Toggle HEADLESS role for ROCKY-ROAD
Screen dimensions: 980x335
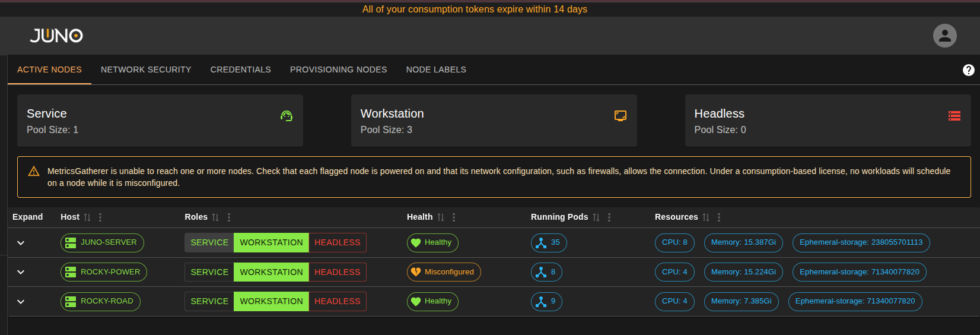point(338,301)
